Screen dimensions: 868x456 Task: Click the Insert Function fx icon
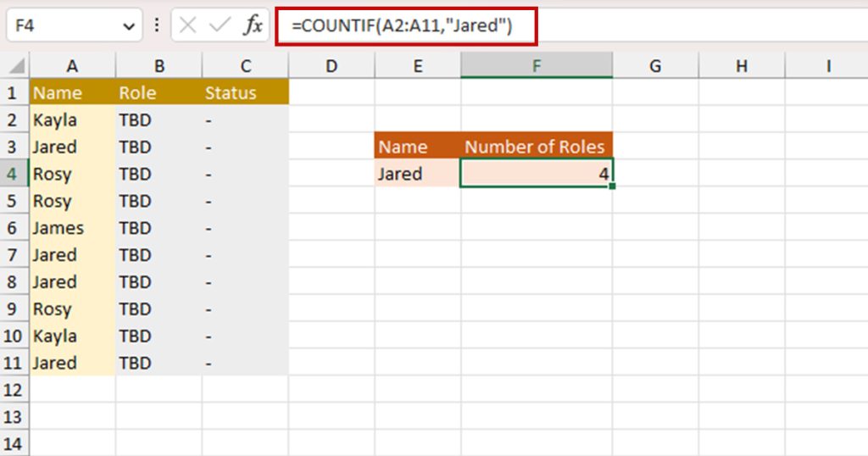[x=253, y=25]
